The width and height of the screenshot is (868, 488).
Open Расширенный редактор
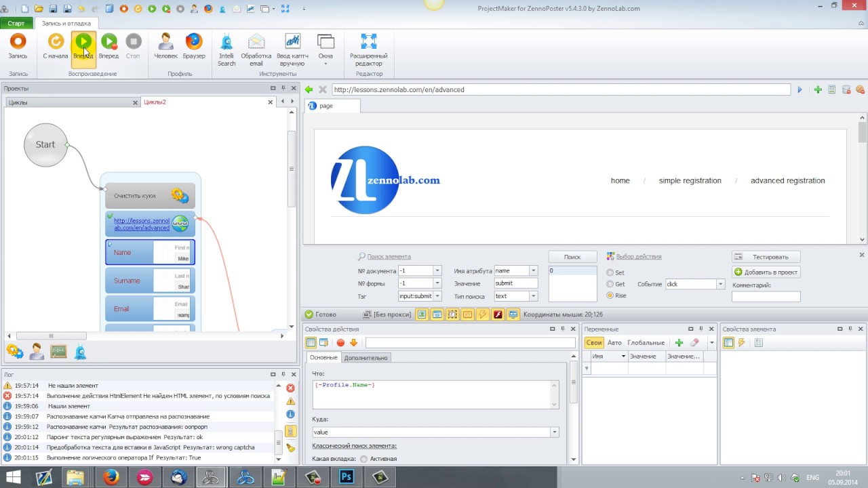click(368, 50)
